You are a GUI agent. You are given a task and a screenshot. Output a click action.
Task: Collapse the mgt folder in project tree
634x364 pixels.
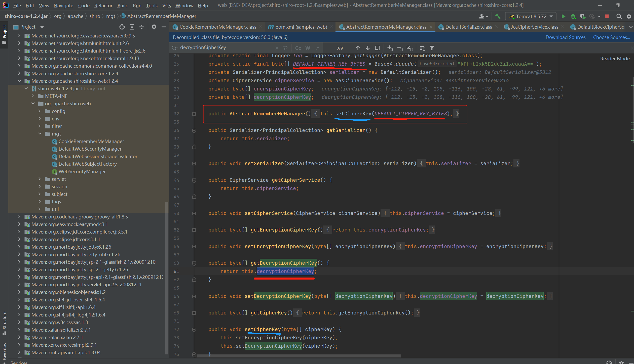coord(40,134)
